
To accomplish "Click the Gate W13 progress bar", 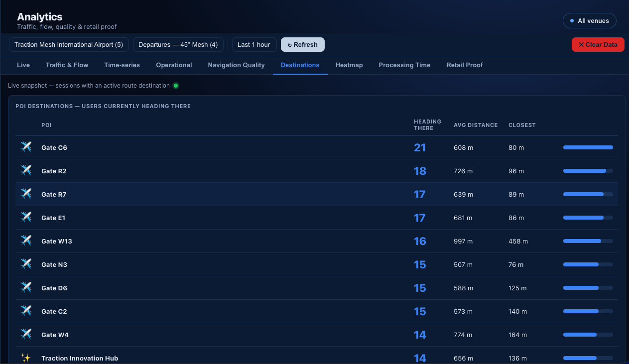I will coord(588,241).
